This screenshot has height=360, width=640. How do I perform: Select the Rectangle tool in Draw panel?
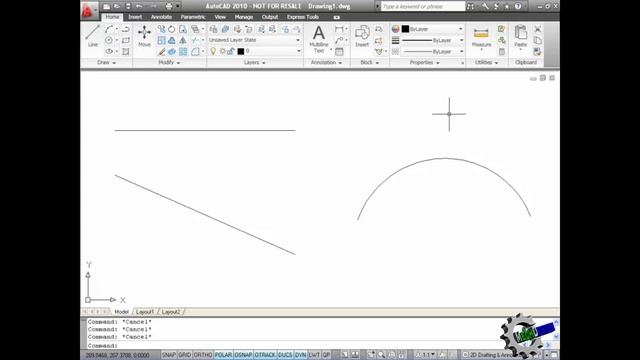(126, 40)
